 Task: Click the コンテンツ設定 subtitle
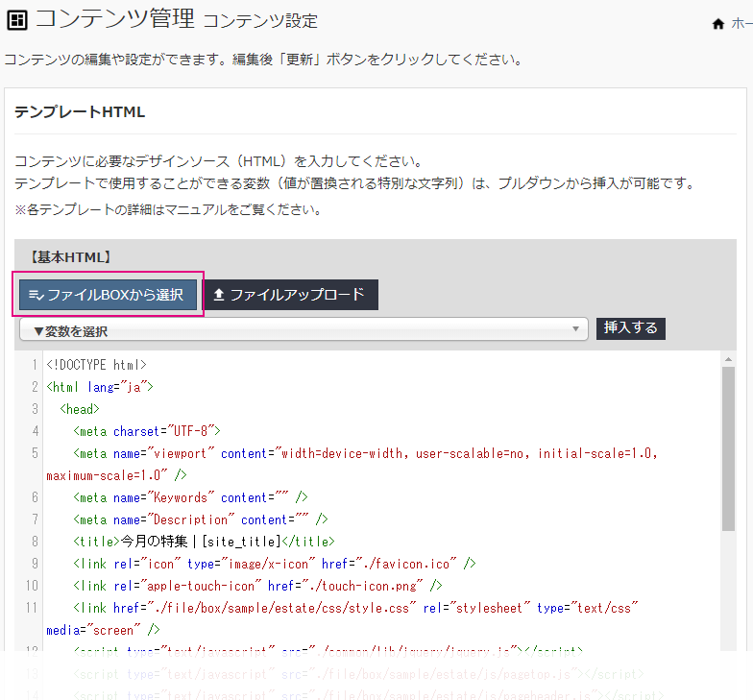click(260, 21)
